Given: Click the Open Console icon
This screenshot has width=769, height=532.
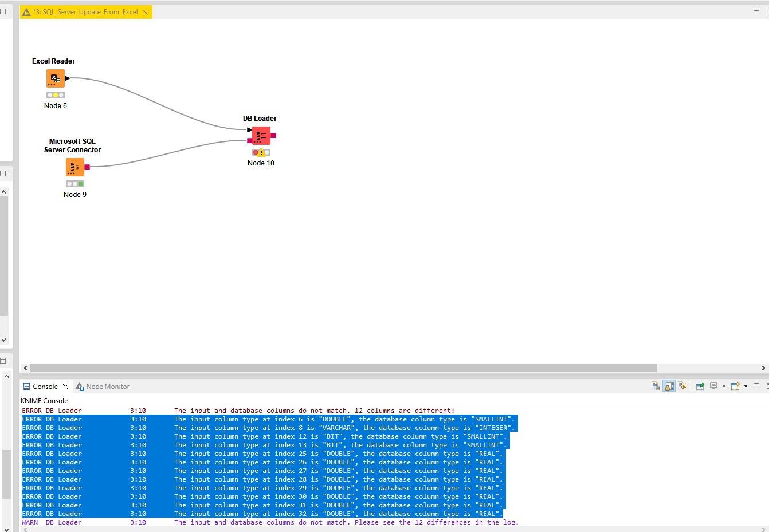Looking at the screenshot, I should pos(735,386).
